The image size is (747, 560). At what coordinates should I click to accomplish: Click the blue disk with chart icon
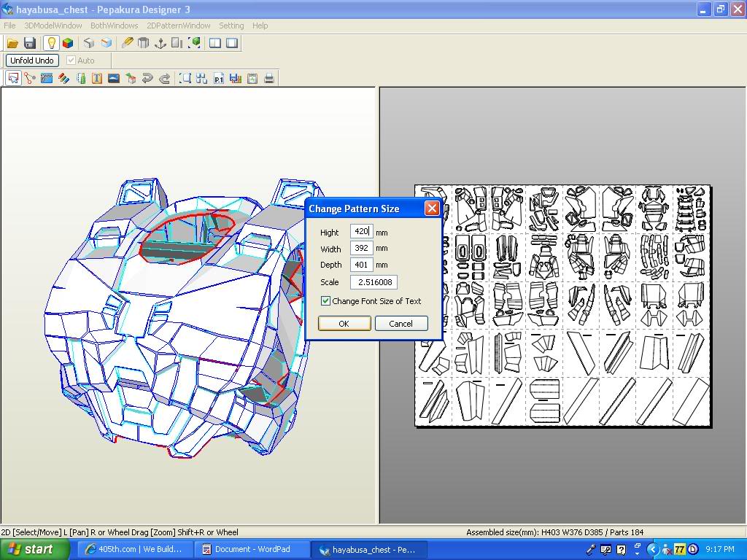(236, 79)
